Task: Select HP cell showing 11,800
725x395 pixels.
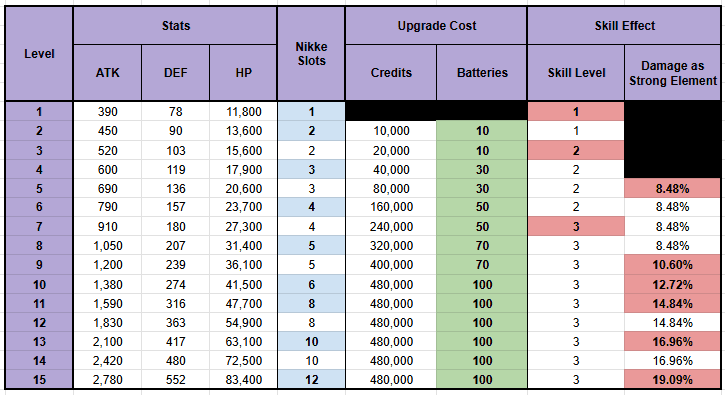Action: click(x=243, y=111)
